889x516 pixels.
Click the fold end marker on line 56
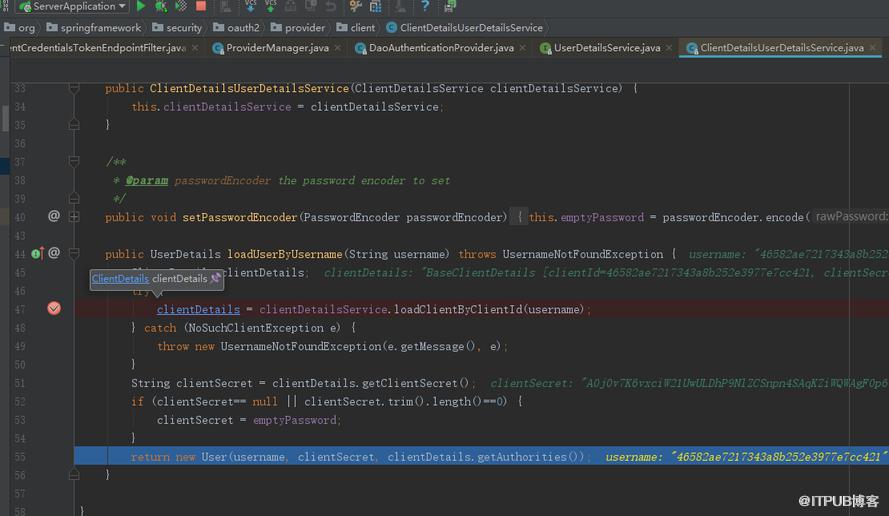click(x=74, y=475)
